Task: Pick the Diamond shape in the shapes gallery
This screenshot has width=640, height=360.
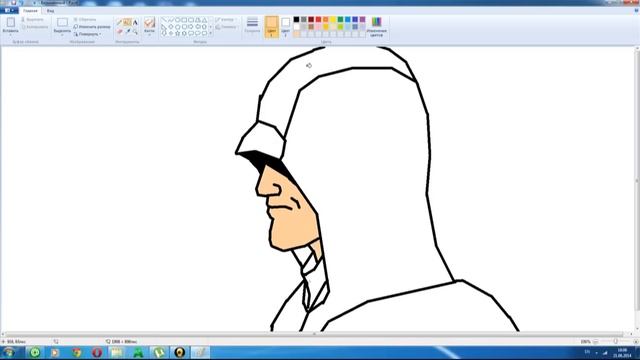Action: pyautogui.click(x=171, y=27)
